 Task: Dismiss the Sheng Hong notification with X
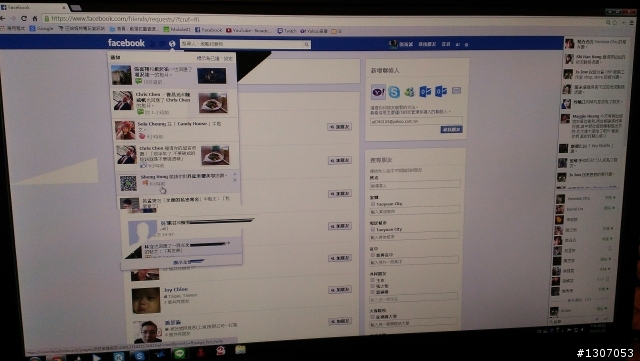[x=235, y=180]
